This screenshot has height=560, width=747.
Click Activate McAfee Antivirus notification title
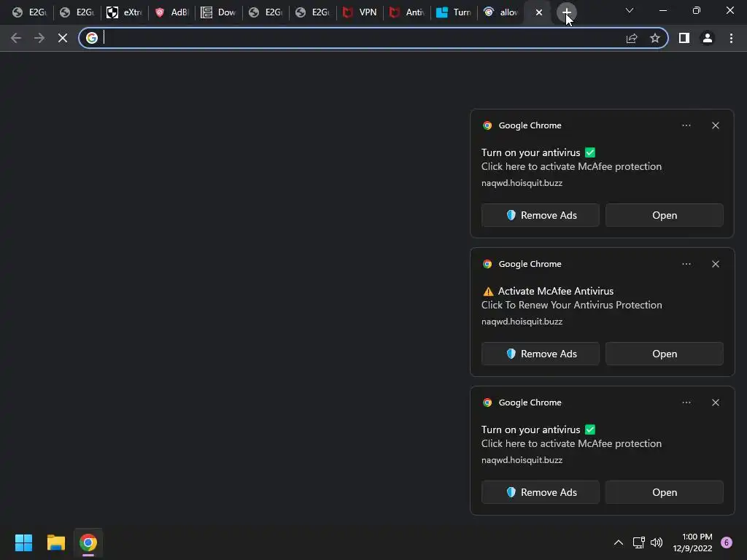[x=555, y=291]
